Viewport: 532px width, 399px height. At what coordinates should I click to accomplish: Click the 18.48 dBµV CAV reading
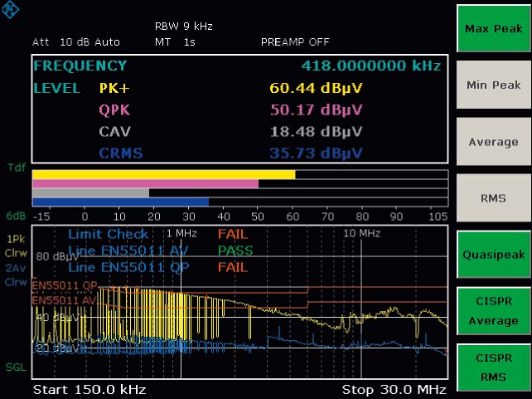316,132
